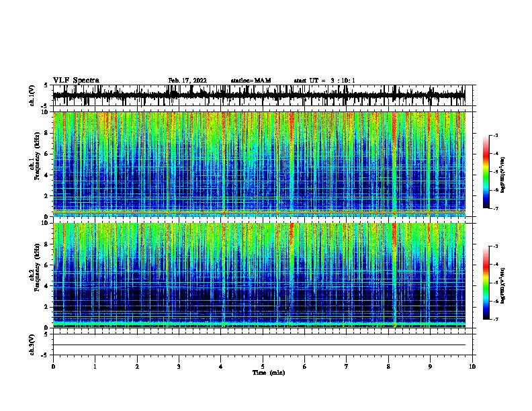Click time axis tick label "8"
532x411 pixels.
pyautogui.click(x=388, y=366)
